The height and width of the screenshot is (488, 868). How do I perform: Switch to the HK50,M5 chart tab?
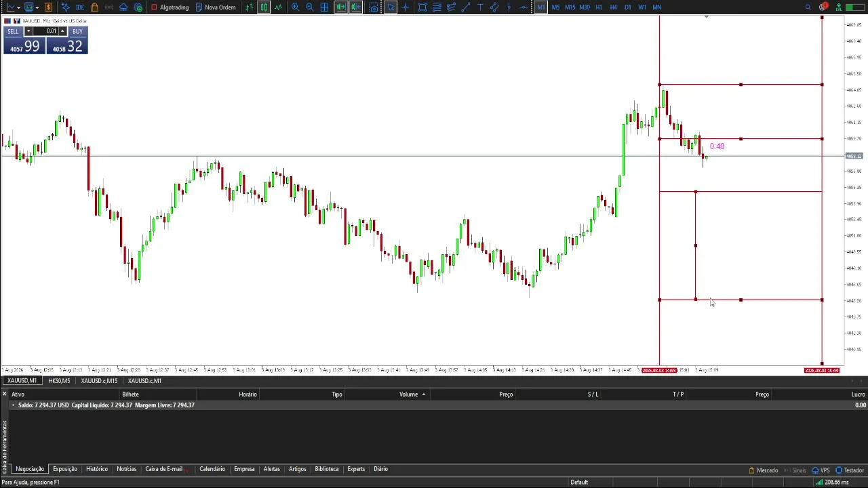pos(59,381)
